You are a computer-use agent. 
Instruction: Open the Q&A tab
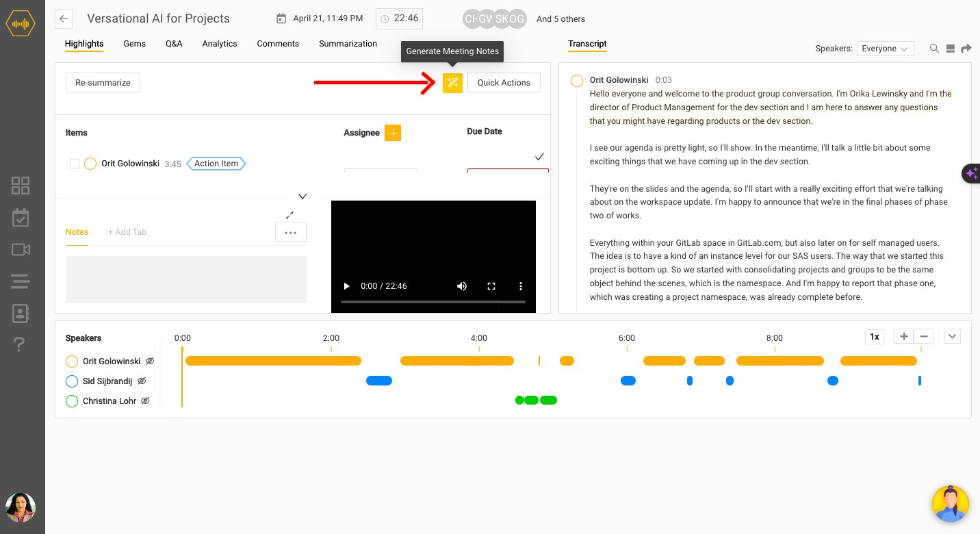[174, 44]
